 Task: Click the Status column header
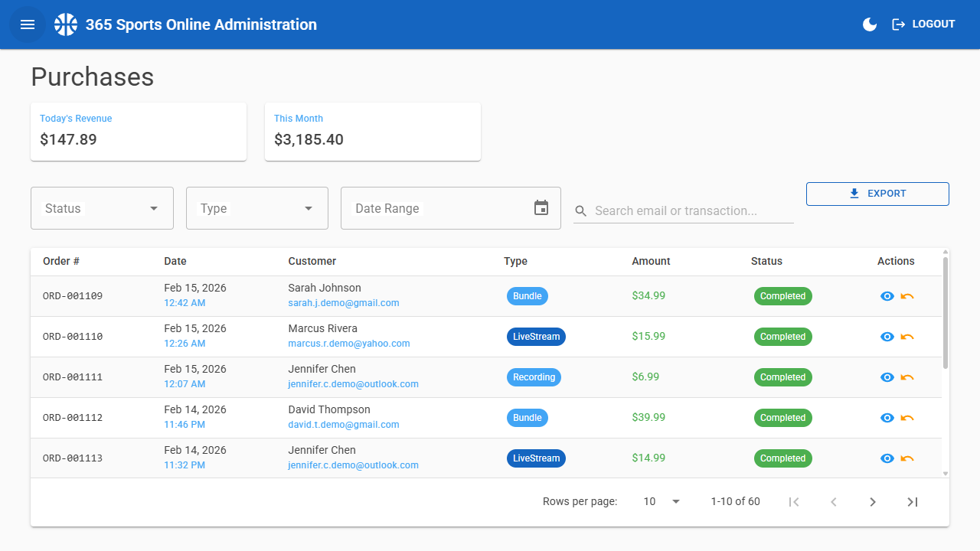[766, 261]
